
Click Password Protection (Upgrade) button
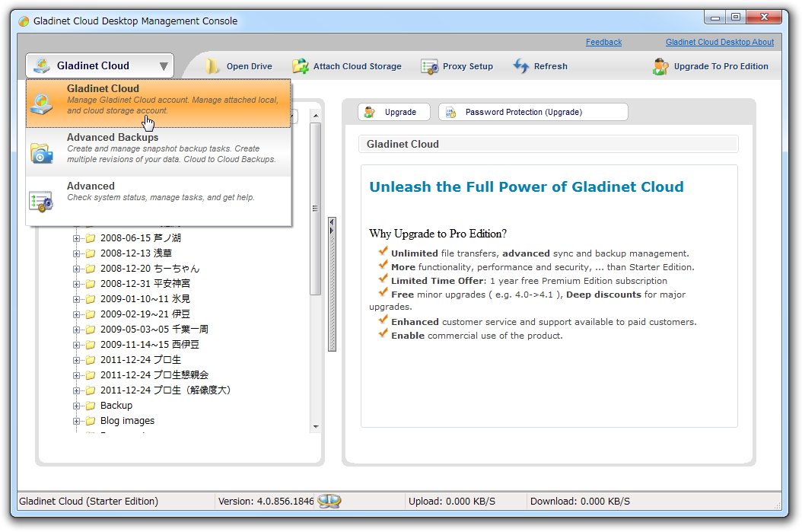click(x=533, y=112)
